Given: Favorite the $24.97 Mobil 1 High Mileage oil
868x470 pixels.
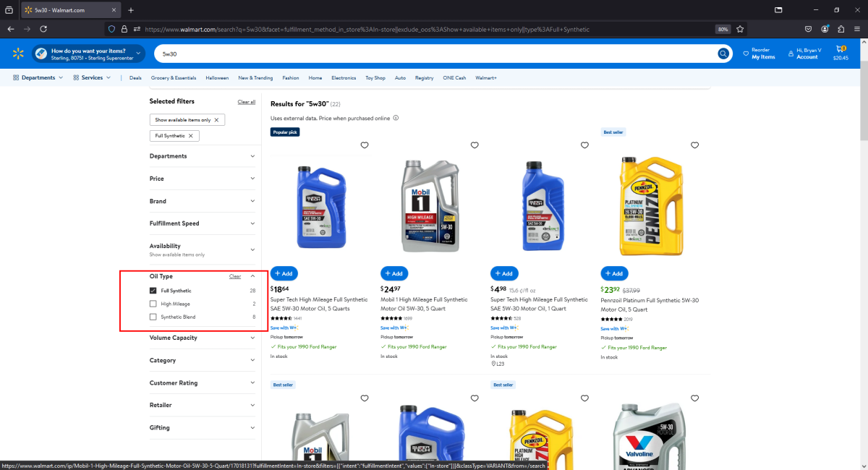Looking at the screenshot, I should coord(475,145).
